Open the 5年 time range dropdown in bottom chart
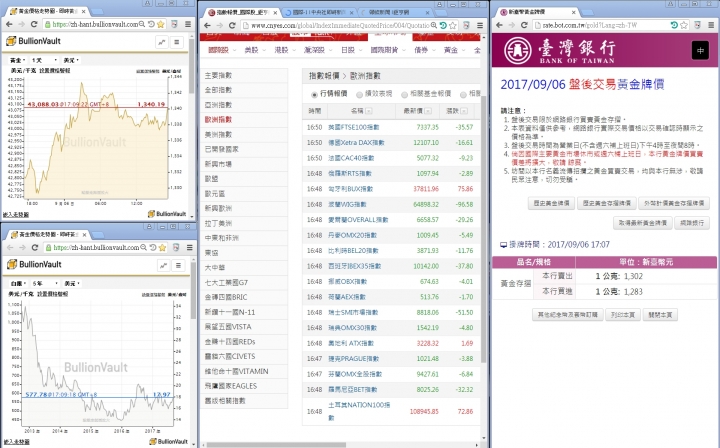 point(44,285)
